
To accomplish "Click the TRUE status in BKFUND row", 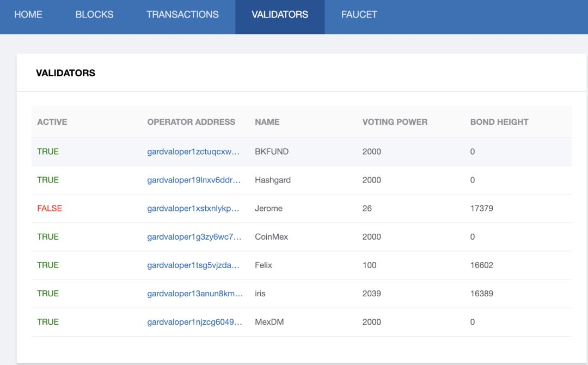I will point(48,151).
